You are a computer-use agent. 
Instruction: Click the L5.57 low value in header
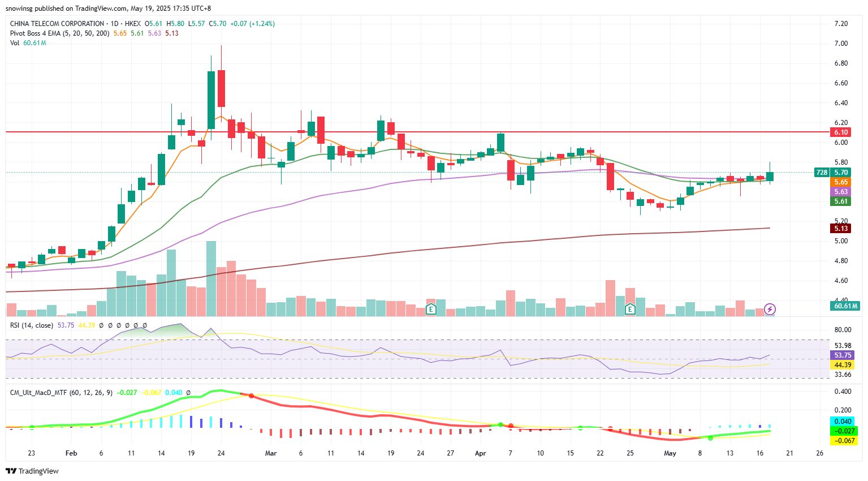[197, 24]
